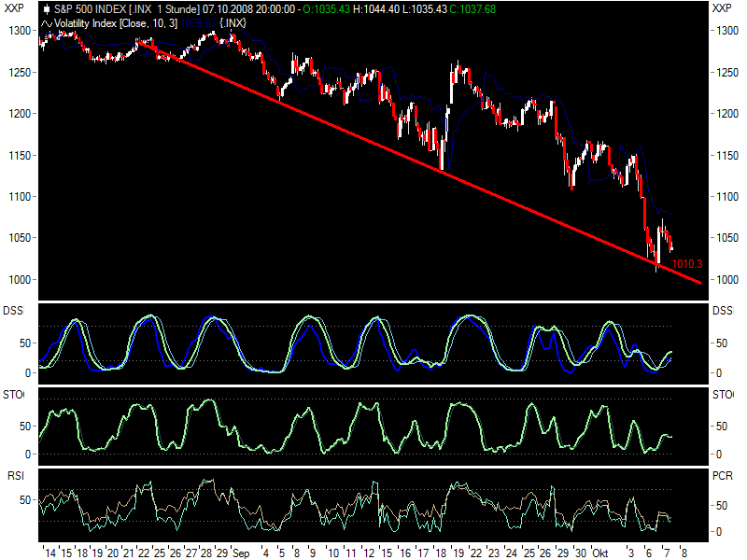Click 1300 on the left price axis

pyautogui.click(x=20, y=31)
